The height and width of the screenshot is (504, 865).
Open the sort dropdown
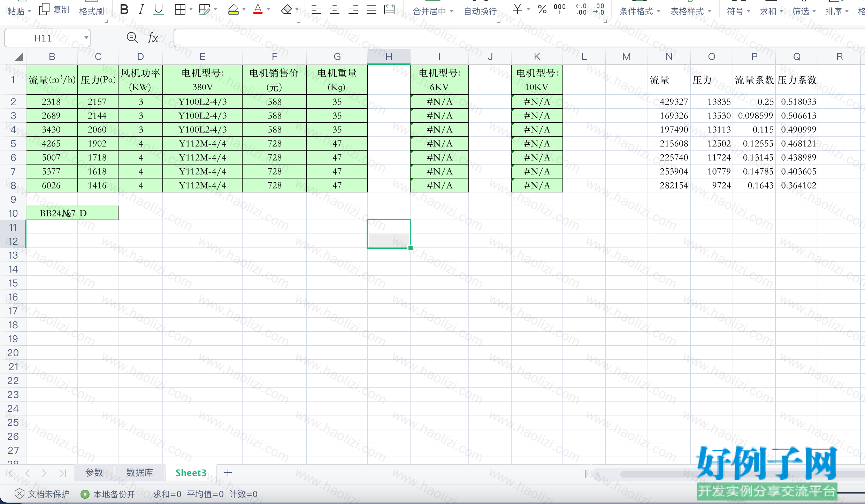(x=847, y=11)
